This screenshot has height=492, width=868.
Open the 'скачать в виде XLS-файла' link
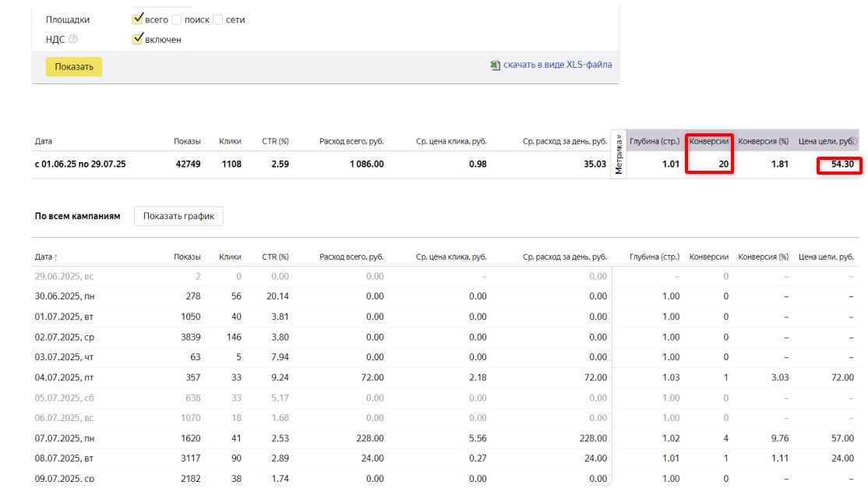557,65
